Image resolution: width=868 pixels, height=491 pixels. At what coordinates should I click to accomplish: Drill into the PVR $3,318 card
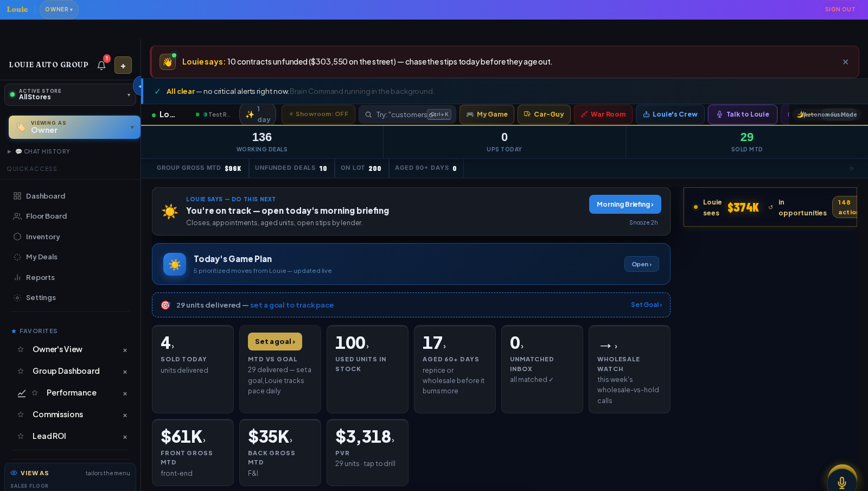[x=367, y=452]
